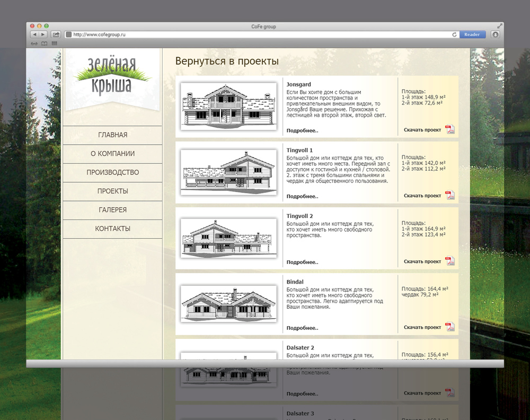Click the PDF icon in the Tingvoll 1 card
The image size is (530, 420).
point(450,195)
